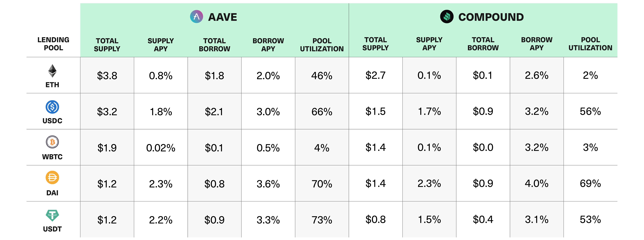The height and width of the screenshot is (240, 644).
Task: Click Aave's Total Supply column header
Action: pyautogui.click(x=107, y=45)
